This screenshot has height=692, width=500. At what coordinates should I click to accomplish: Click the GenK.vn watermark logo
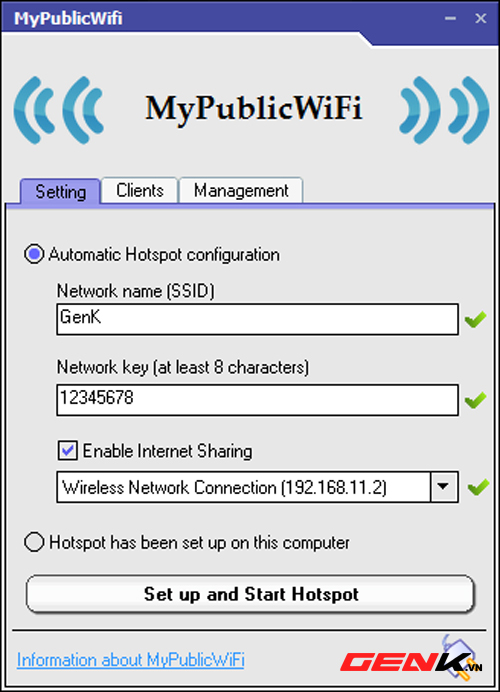[x=411, y=659]
